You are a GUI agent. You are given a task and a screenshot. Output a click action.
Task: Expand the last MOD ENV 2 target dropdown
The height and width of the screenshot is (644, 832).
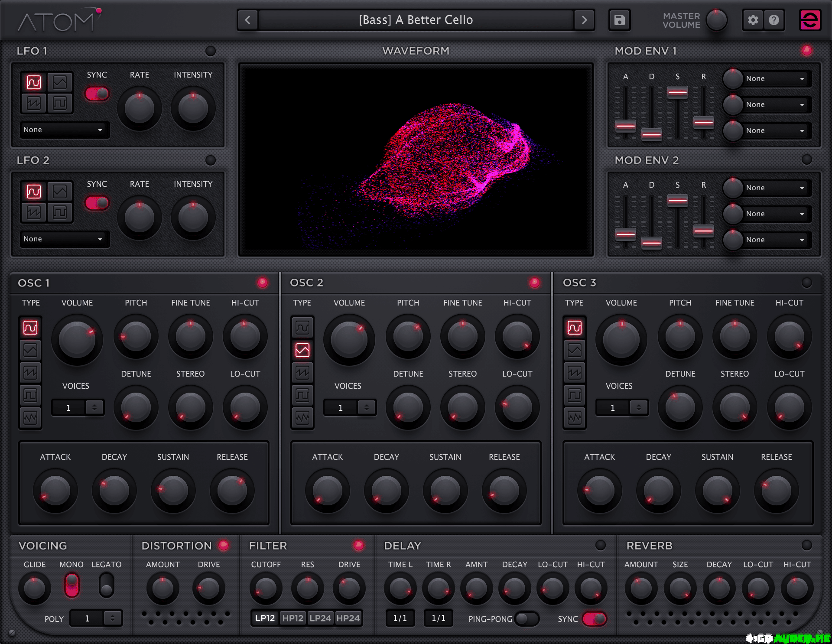[774, 240]
